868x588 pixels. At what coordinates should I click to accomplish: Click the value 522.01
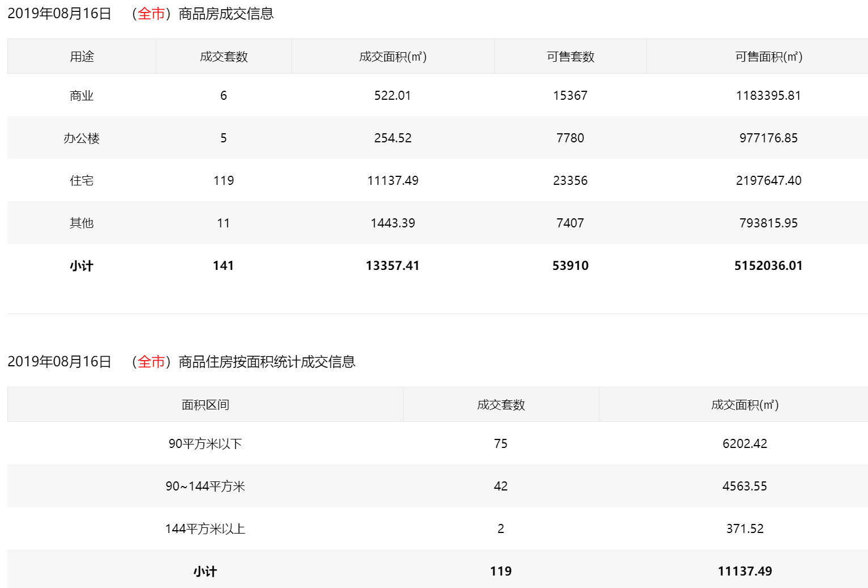pos(392,95)
